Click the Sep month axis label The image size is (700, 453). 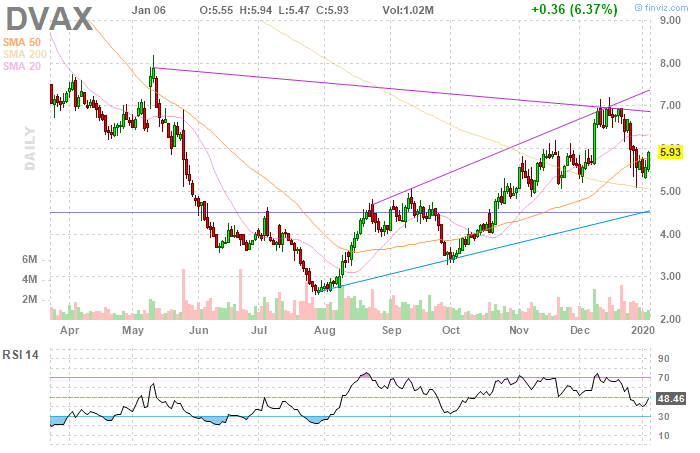pyautogui.click(x=392, y=331)
